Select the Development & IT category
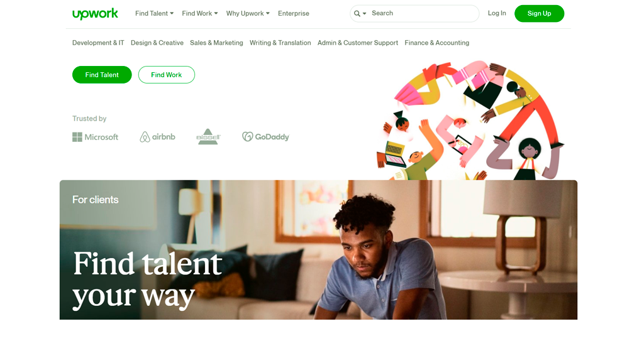 click(98, 43)
